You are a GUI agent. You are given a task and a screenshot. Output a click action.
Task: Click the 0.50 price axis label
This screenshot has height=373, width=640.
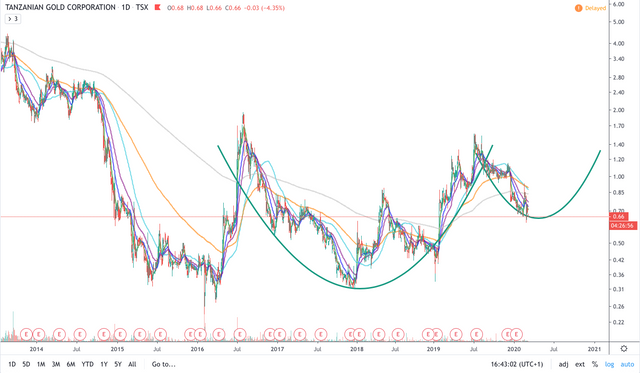point(618,243)
